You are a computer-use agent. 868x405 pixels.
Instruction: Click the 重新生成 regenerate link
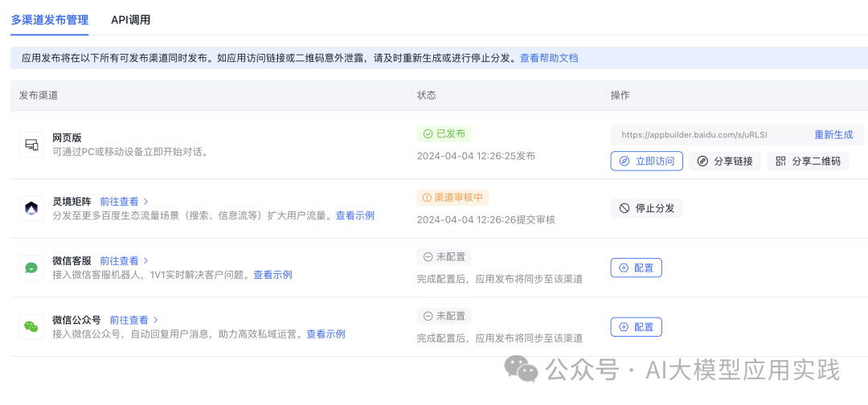[x=833, y=135]
